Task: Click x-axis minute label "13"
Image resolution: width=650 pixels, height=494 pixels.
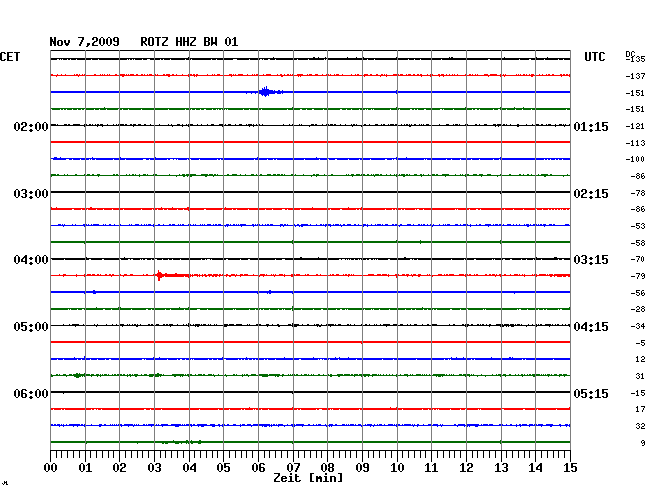Action: (x=501, y=468)
